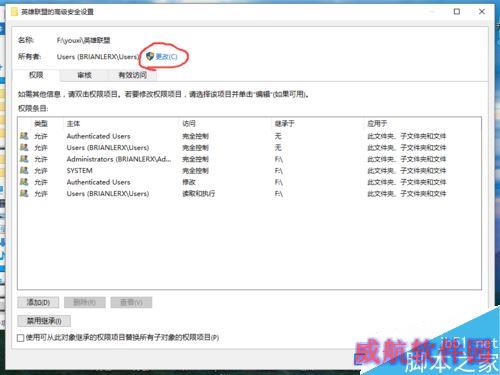Image resolution: width=500 pixels, height=375 pixels.
Task: Click the user icon on the 读取和执行 row
Action: pyautogui.click(x=24, y=193)
